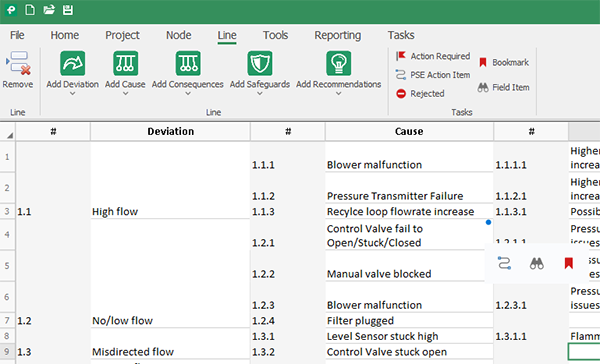The height and width of the screenshot is (364, 600).
Task: Click binoculars icon in floating mini toolbar
Action: (x=536, y=263)
